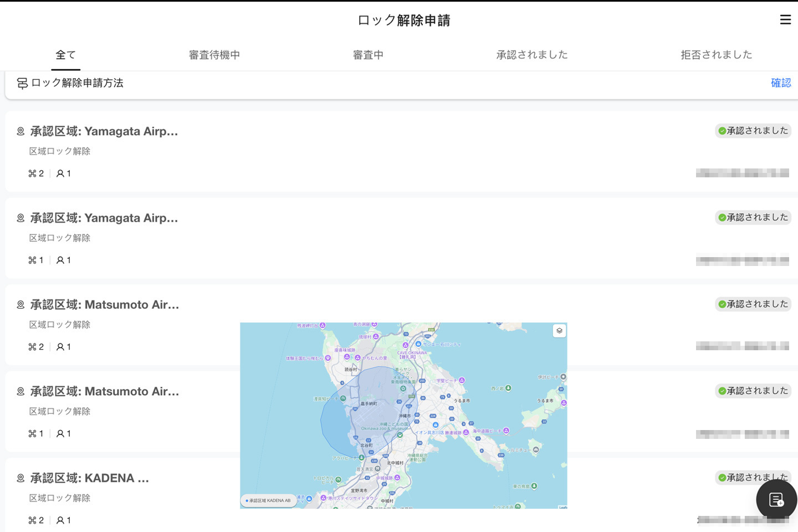Toggle the 承認区域 KADENA AB map legend chip

pos(268,500)
